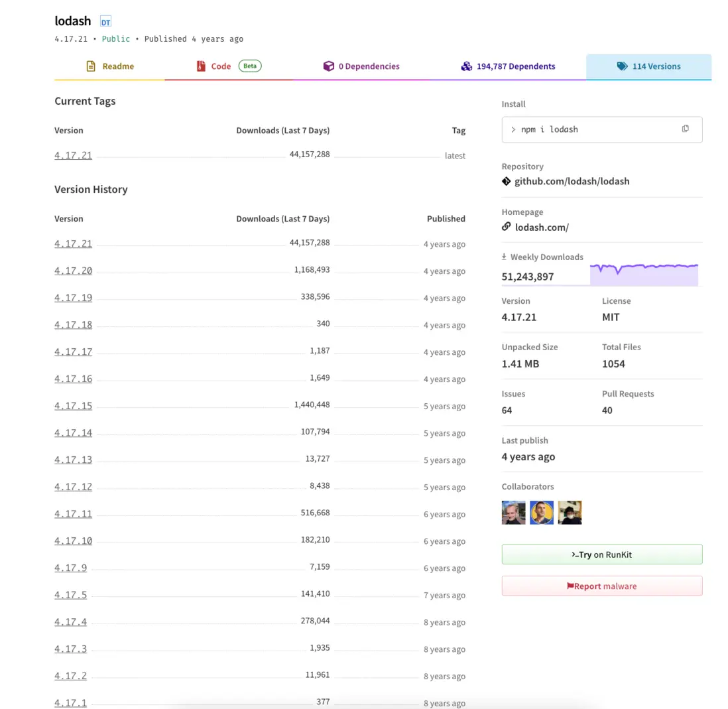Viewport: 728px width, 709px height.
Task: Switch to the 194,787 Dependents tab
Action: click(509, 66)
